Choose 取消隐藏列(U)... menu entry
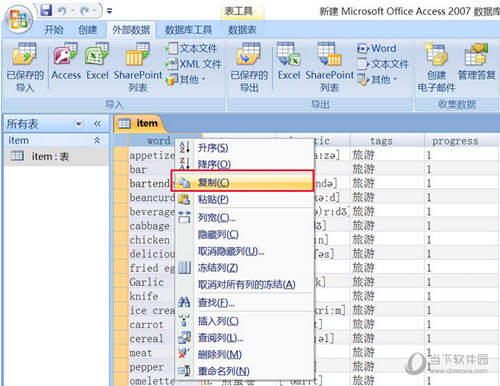 [244, 251]
